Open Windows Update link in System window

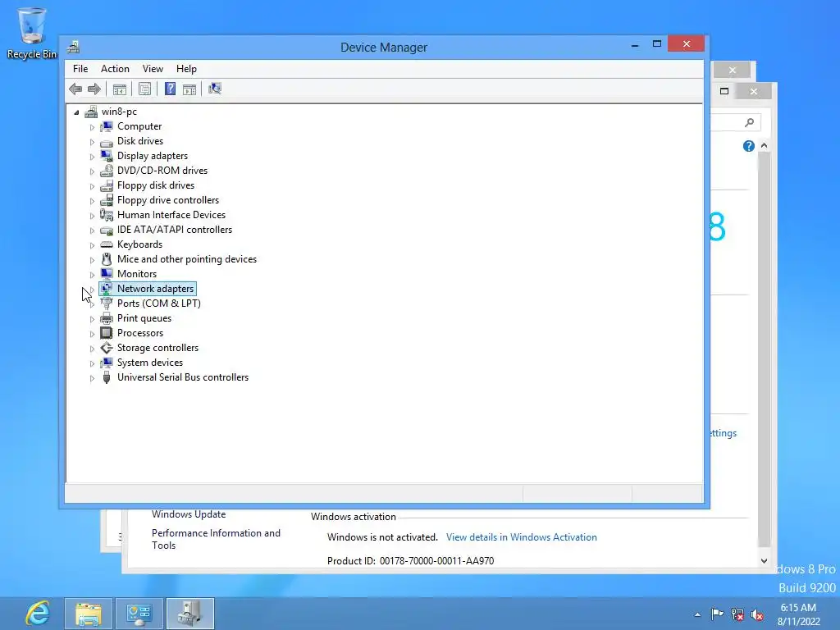189,514
